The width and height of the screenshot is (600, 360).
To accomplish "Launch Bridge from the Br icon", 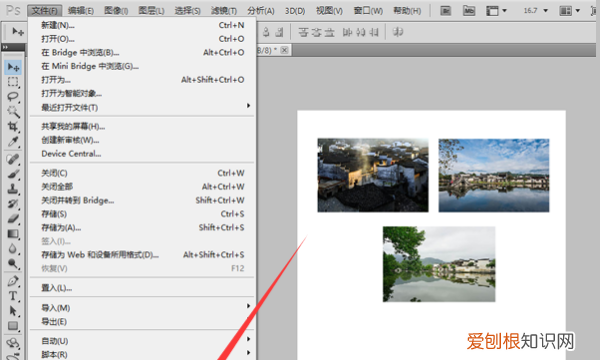I will (446, 11).
